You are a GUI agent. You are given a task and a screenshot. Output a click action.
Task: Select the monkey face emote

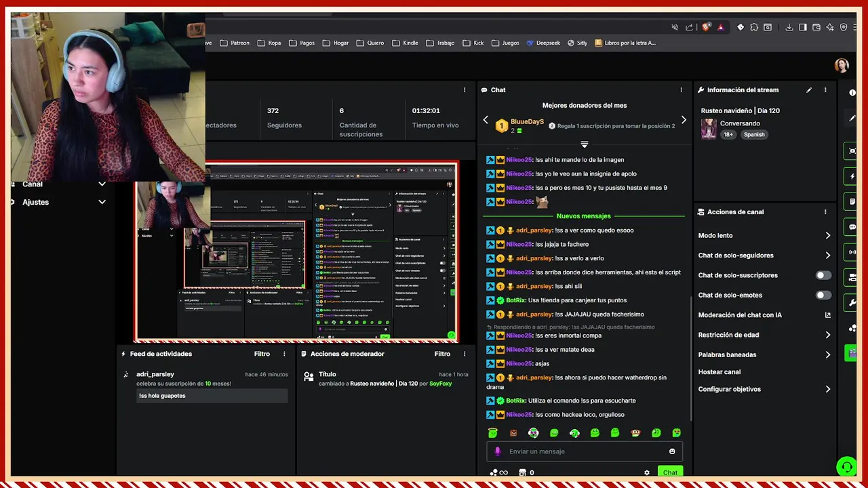click(635, 432)
